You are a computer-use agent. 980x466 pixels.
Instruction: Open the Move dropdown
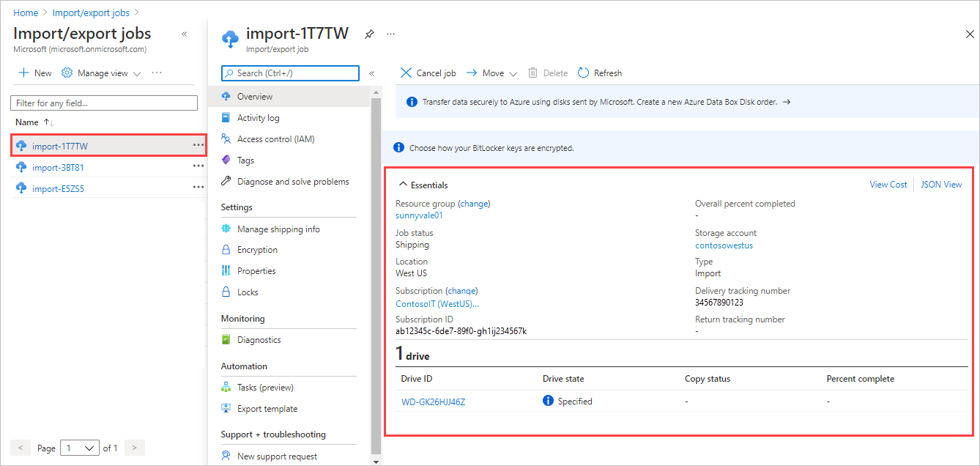(x=491, y=73)
